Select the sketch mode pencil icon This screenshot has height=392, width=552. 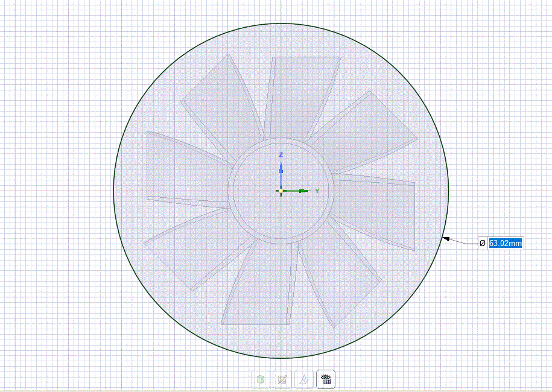(x=282, y=379)
